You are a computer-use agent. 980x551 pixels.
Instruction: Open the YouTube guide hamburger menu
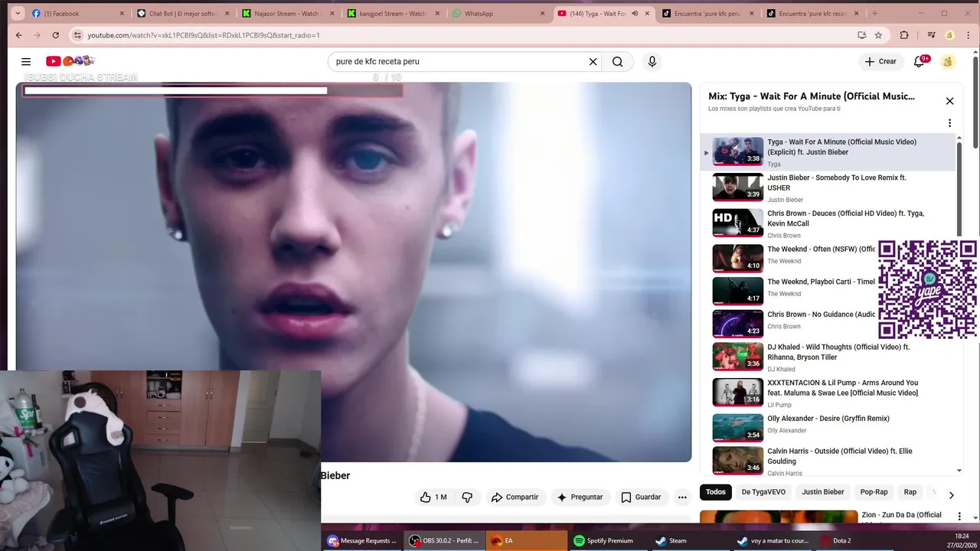tap(26, 62)
